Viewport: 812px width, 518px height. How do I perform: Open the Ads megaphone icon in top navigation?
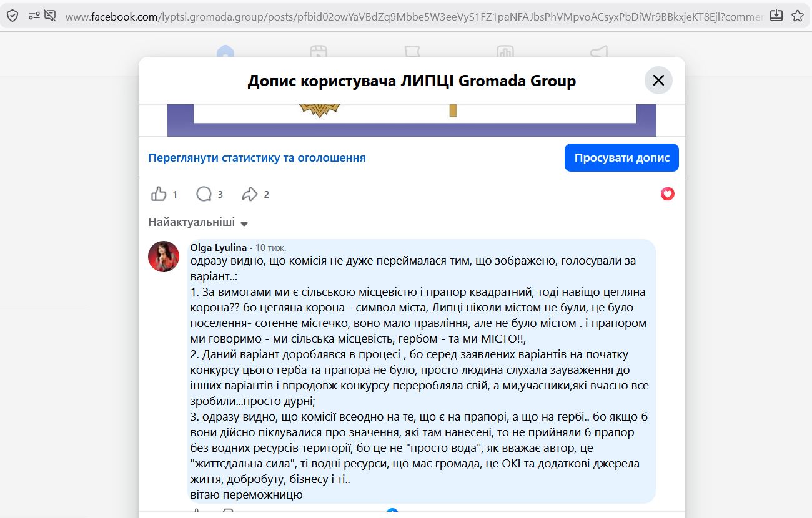(x=598, y=51)
